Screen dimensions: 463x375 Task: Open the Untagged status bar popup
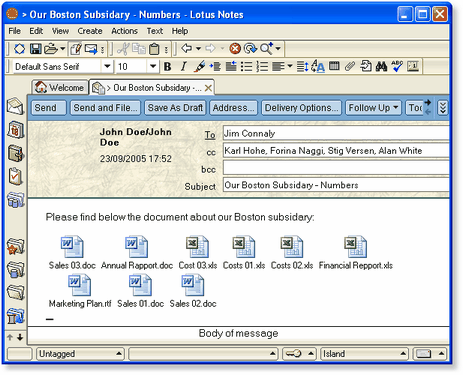80,354
